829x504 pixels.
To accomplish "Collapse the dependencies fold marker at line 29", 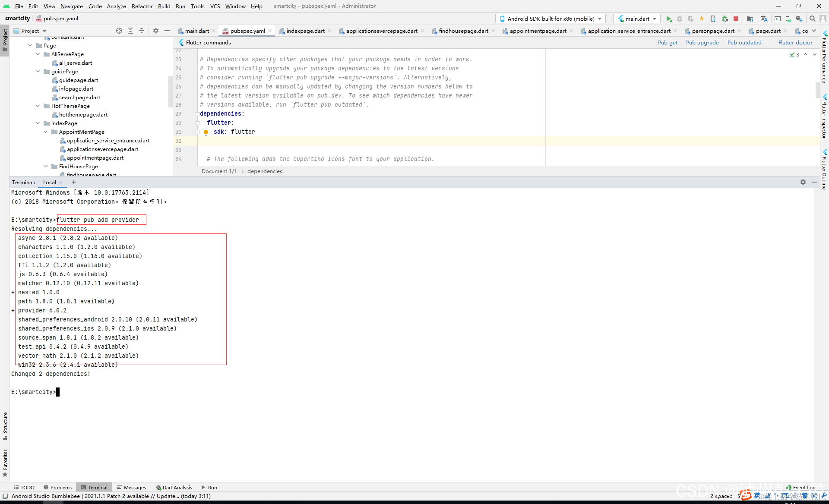I will tap(197, 114).
